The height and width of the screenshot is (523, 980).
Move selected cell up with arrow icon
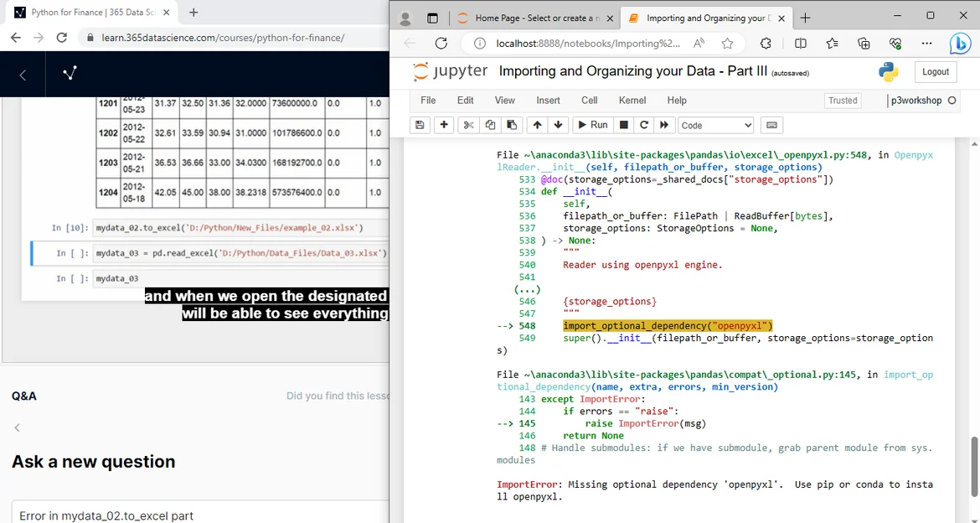537,125
